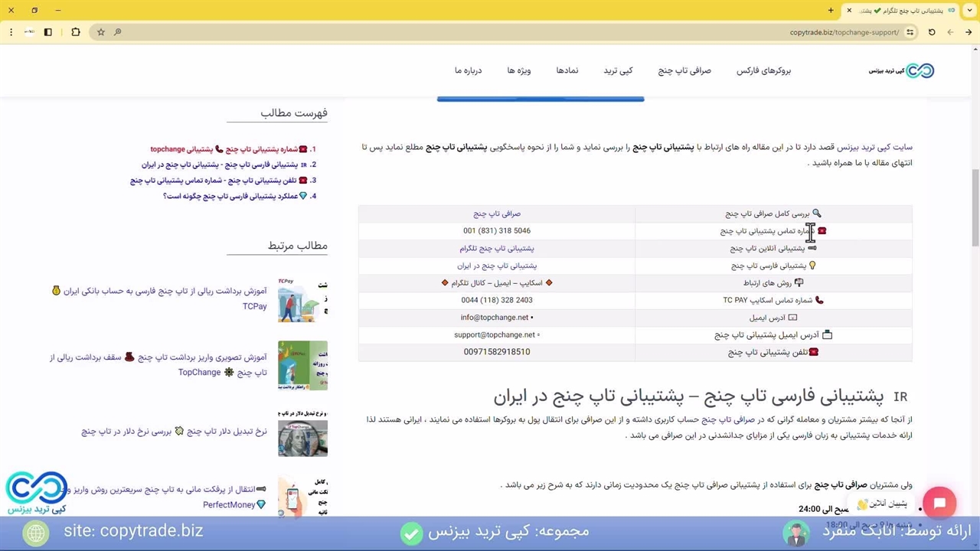View site information icon beside the URL
Image resolution: width=980 pixels, height=551 pixels.
(x=910, y=32)
